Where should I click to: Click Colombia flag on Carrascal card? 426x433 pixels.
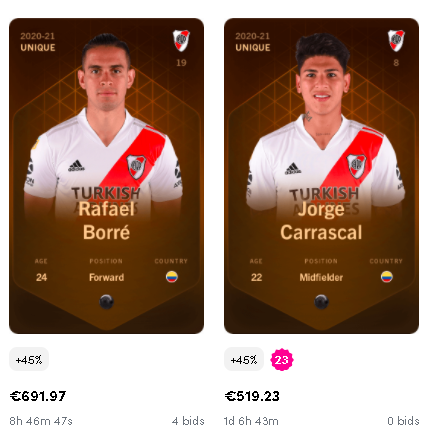point(387,277)
